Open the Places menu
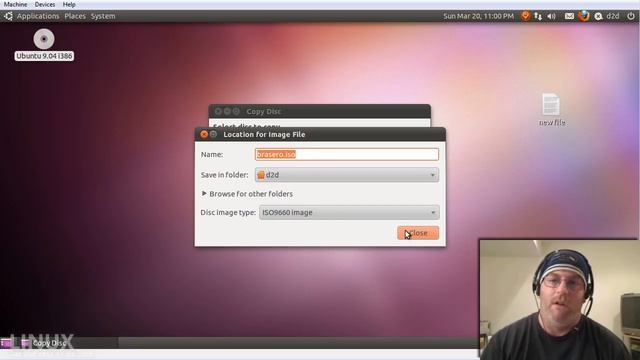This screenshot has width=640, height=360. pyautogui.click(x=75, y=16)
